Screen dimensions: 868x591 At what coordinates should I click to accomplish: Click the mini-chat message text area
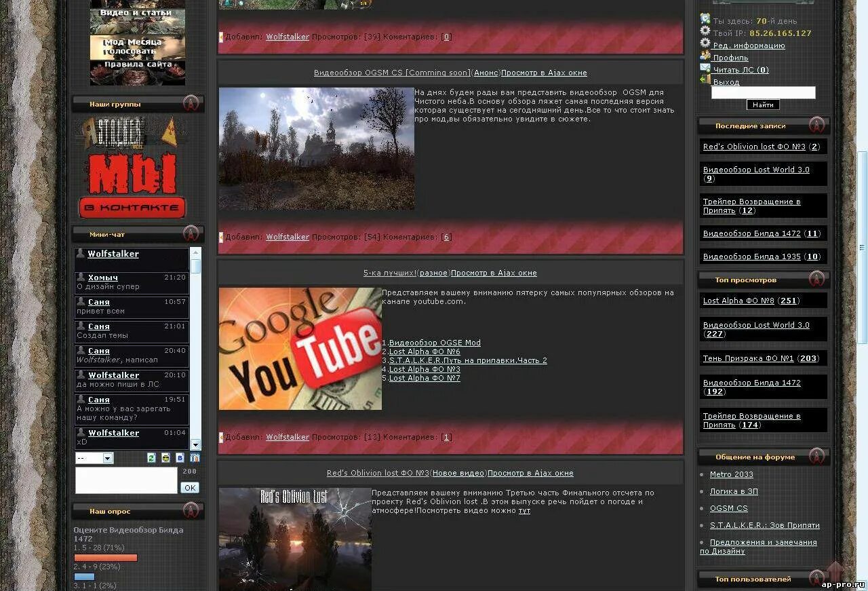pyautogui.click(x=126, y=480)
